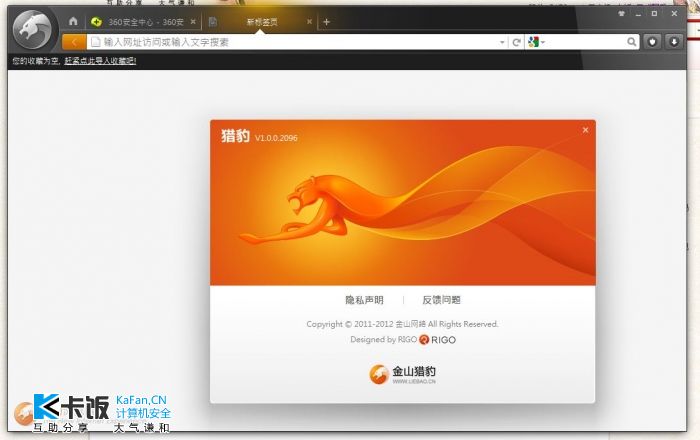Click the 您的收藏为空 text in bookmarks bar

[35, 61]
